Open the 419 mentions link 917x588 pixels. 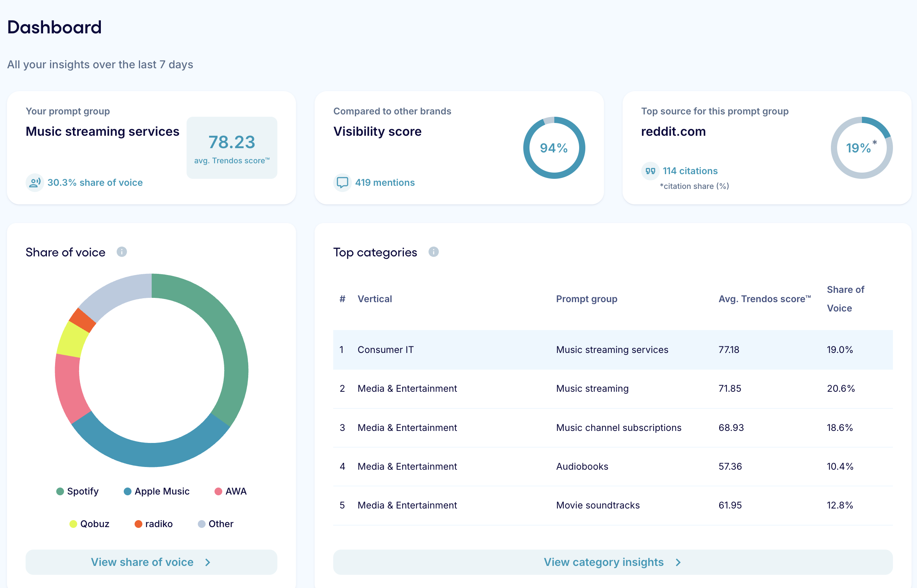[x=385, y=182]
